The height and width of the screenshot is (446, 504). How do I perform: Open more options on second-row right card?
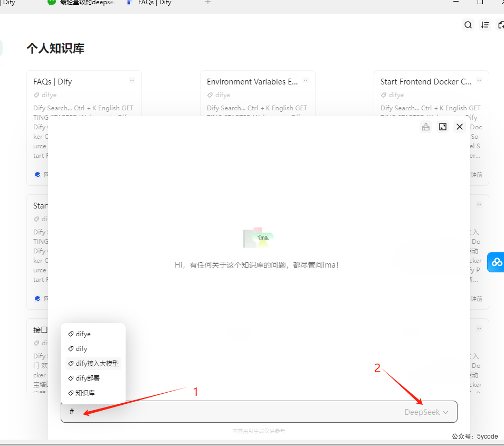pos(479,204)
